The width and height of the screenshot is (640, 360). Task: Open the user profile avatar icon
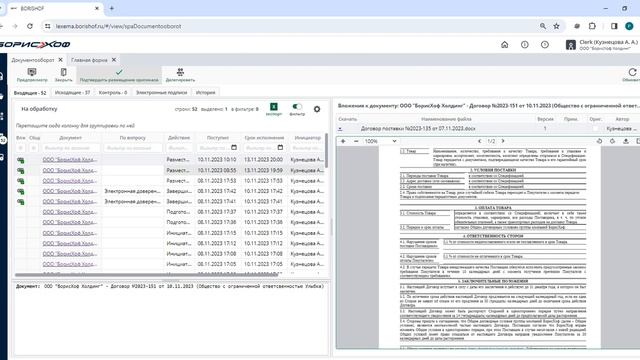[571, 44]
